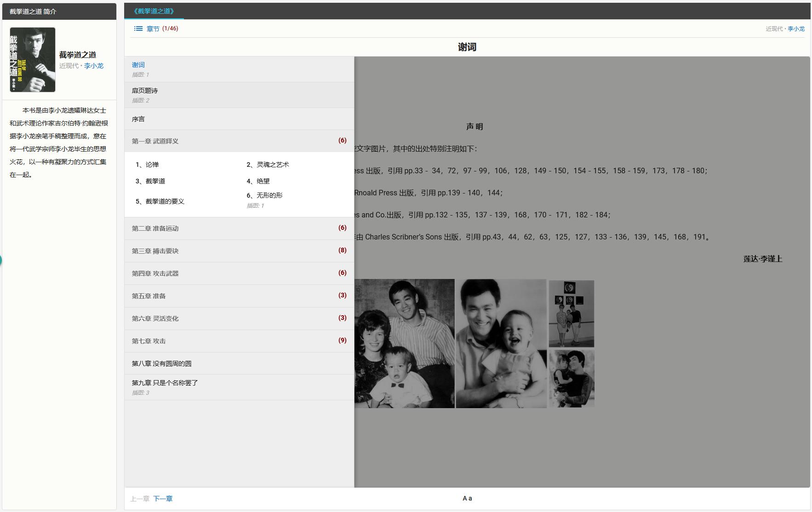This screenshot has width=812, height=512.
Task: Open the book cover thumbnail
Action: [33, 60]
